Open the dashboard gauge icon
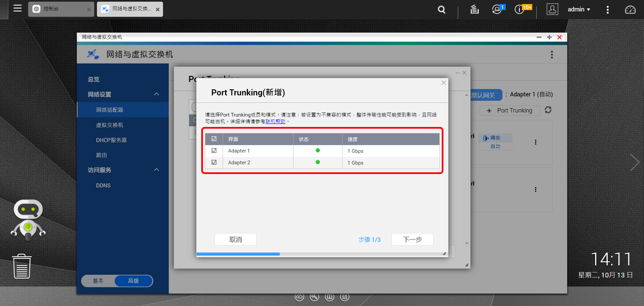The image size is (644, 306). [630, 10]
